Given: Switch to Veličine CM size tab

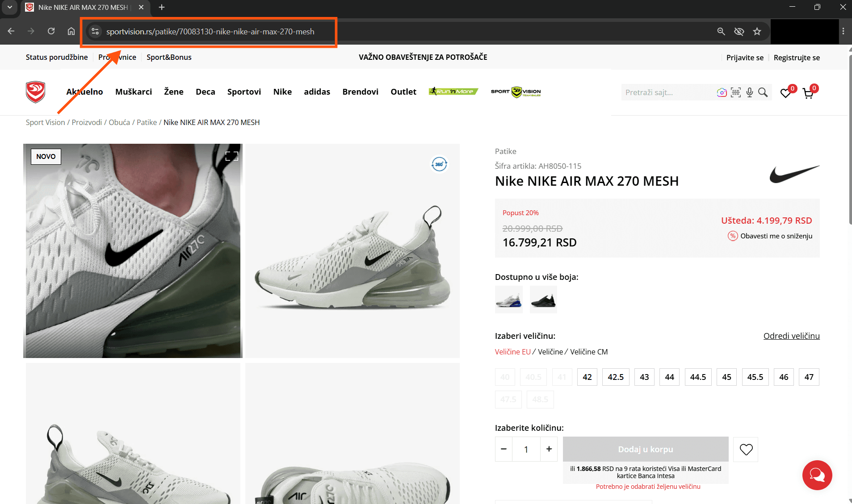Looking at the screenshot, I should (x=589, y=352).
